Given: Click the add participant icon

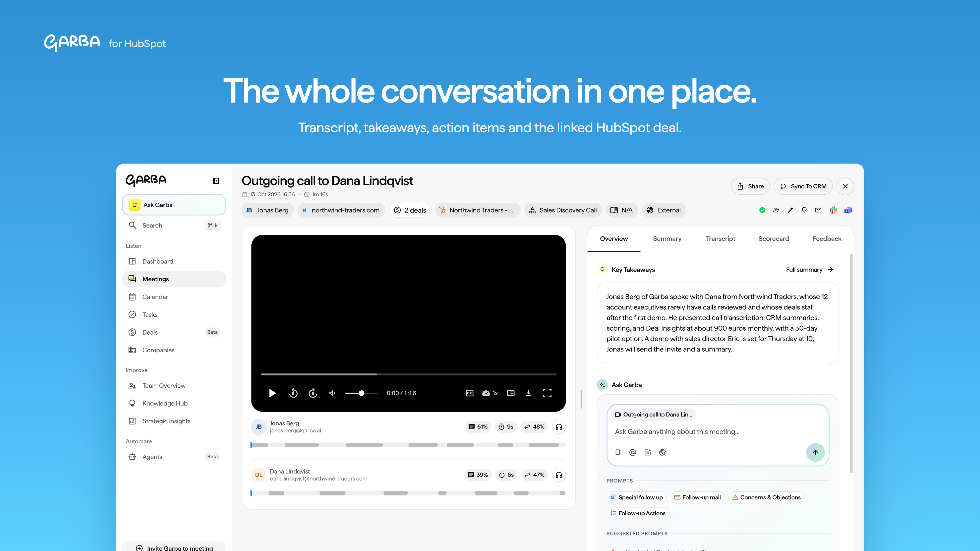Looking at the screenshot, I should (776, 210).
